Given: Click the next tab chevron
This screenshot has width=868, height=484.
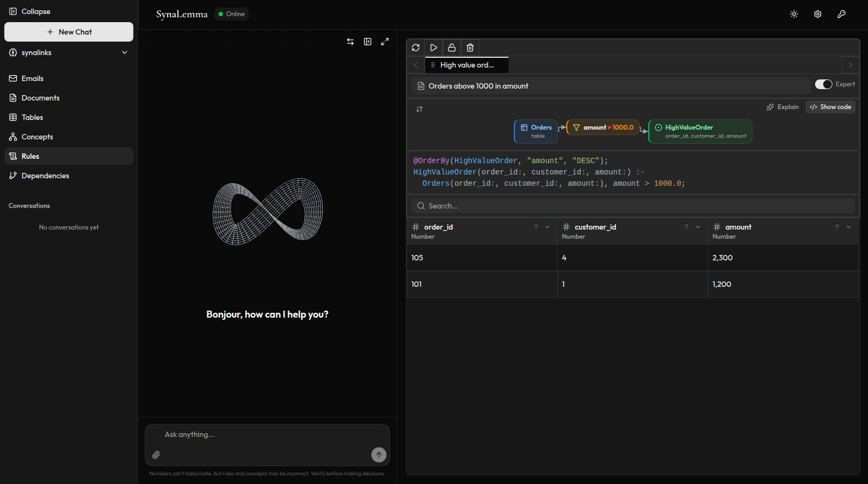Looking at the screenshot, I should point(851,65).
